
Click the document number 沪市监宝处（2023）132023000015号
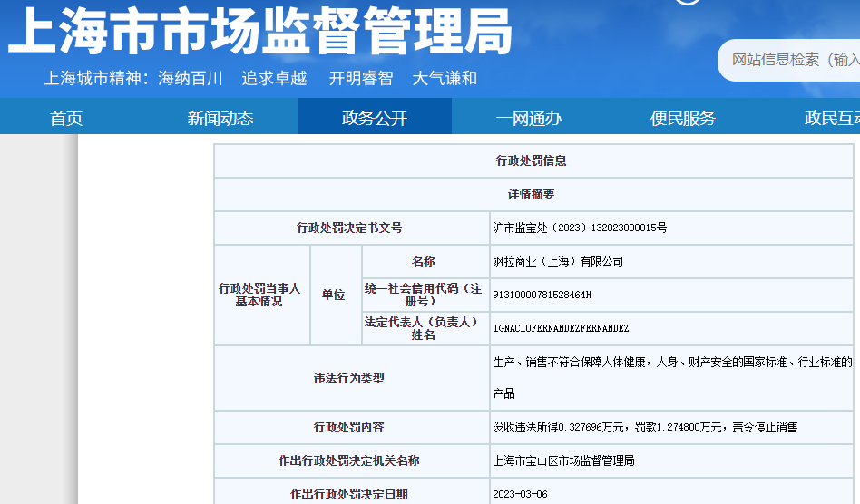coord(580,228)
